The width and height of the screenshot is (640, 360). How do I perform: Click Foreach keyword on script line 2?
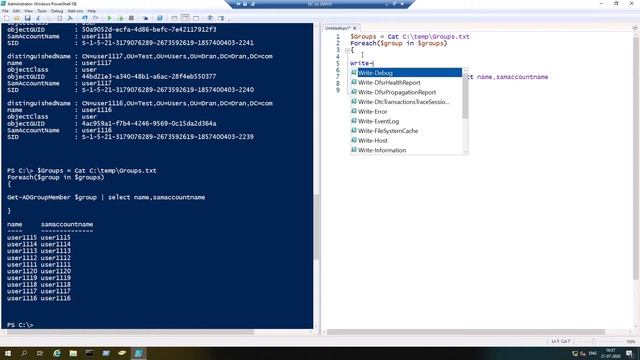click(363, 43)
